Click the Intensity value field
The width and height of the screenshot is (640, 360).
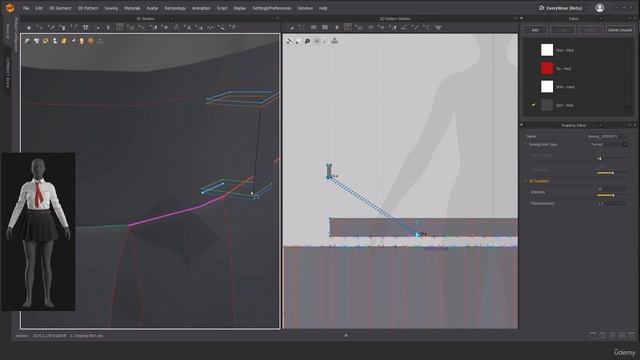point(611,189)
